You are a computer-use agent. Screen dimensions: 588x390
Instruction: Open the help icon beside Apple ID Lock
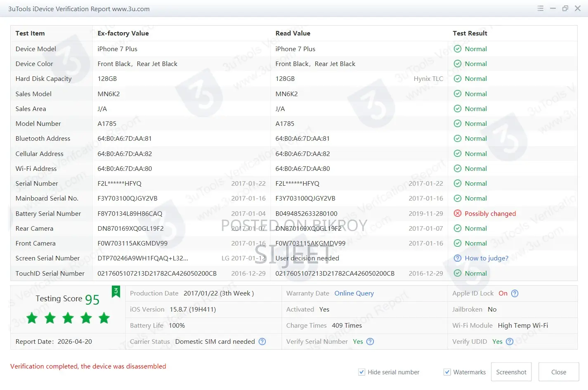point(515,293)
